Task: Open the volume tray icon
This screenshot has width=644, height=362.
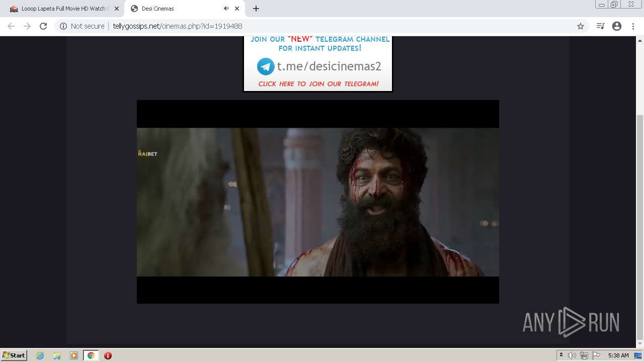Action: tap(572, 355)
